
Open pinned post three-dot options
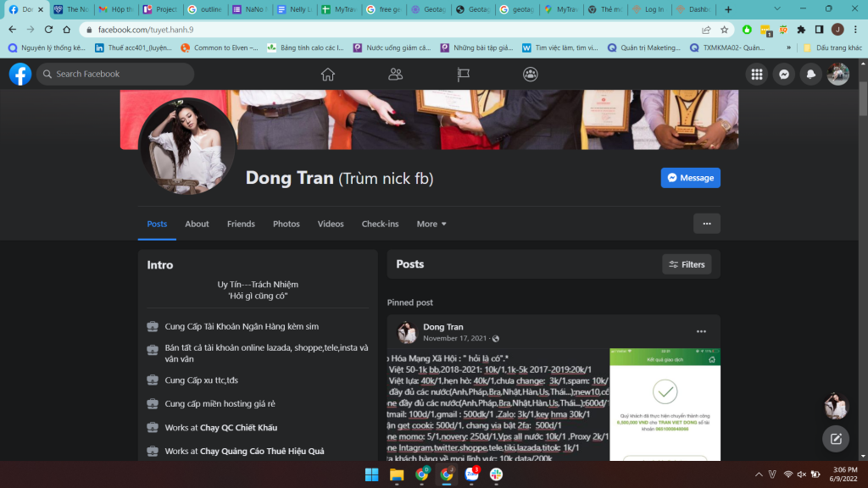click(x=701, y=331)
